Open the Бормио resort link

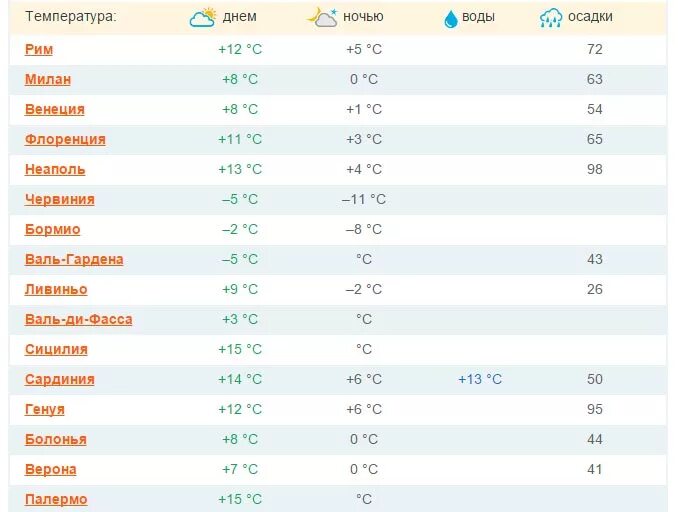pyautogui.click(x=53, y=229)
